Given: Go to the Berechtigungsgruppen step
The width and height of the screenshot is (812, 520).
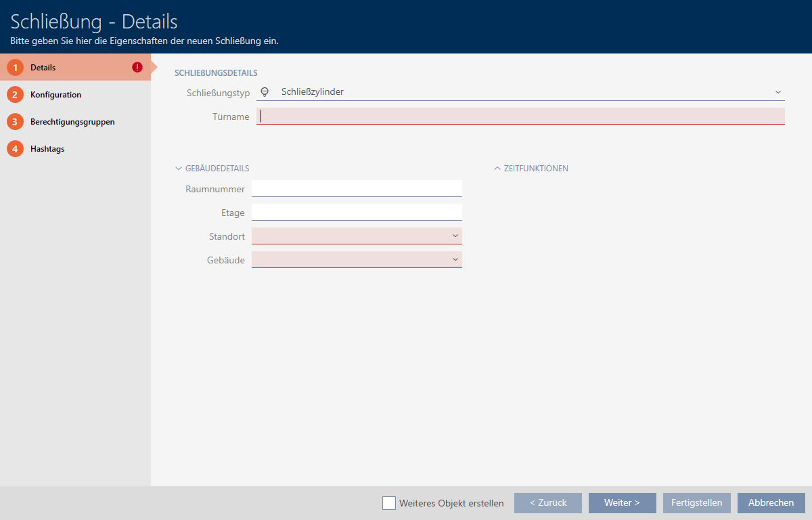Looking at the screenshot, I should pyautogui.click(x=72, y=122).
